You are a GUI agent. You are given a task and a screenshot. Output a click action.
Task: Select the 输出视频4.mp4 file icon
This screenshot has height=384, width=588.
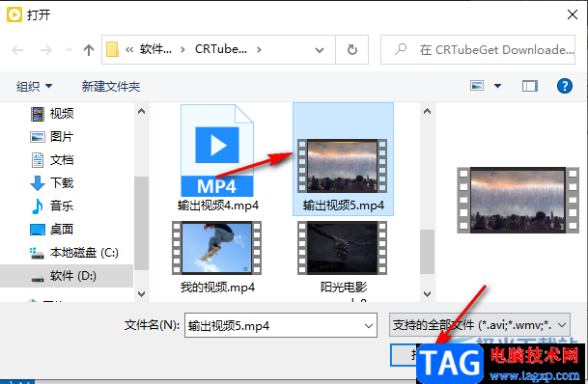pyautogui.click(x=217, y=151)
